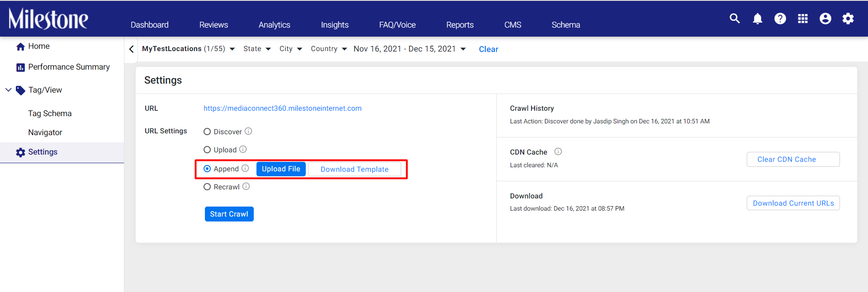Go to the CMS menu
Image resolution: width=868 pixels, height=292 pixels.
point(513,25)
